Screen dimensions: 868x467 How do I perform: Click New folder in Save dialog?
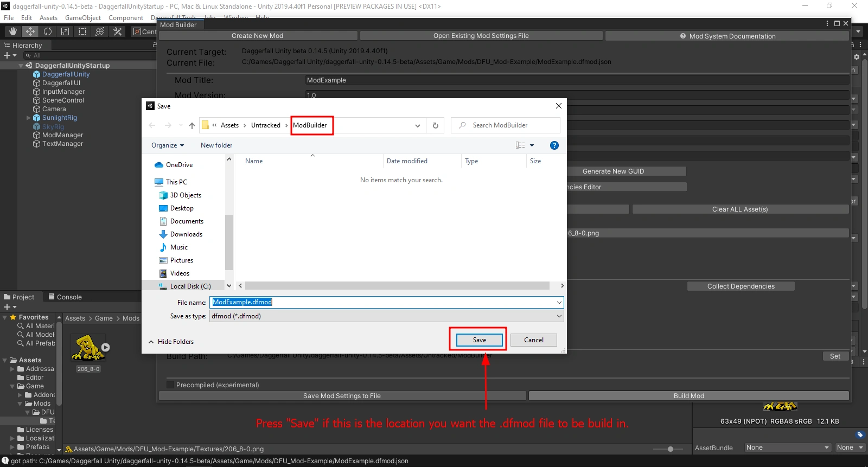pyautogui.click(x=216, y=145)
